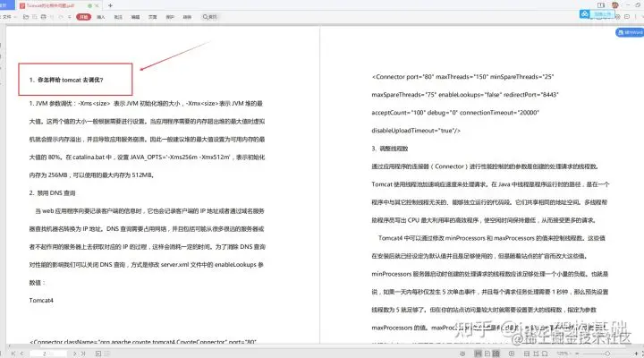
Task: Open the 转换 ribbon tab
Action: pyautogui.click(x=187, y=17)
